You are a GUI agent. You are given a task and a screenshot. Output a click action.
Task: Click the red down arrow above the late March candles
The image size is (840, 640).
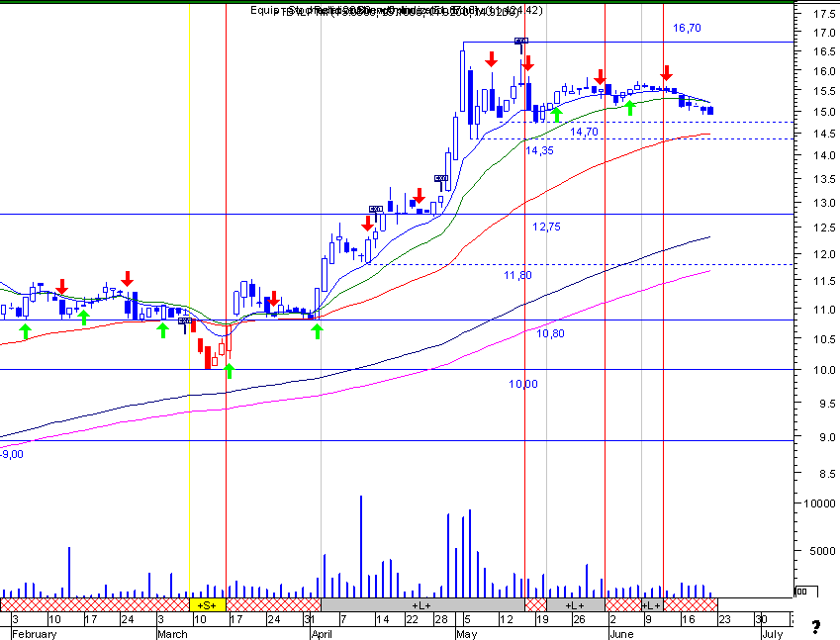click(274, 299)
